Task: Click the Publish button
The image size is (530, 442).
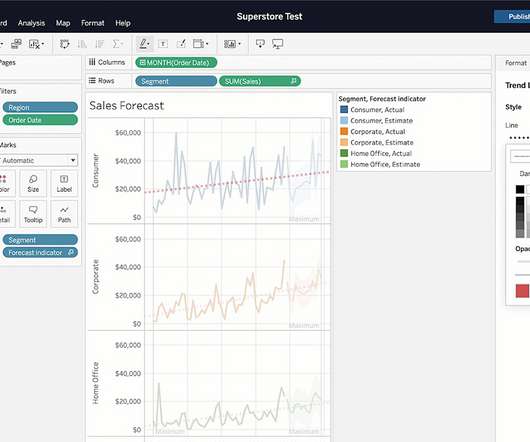Action: (x=512, y=17)
